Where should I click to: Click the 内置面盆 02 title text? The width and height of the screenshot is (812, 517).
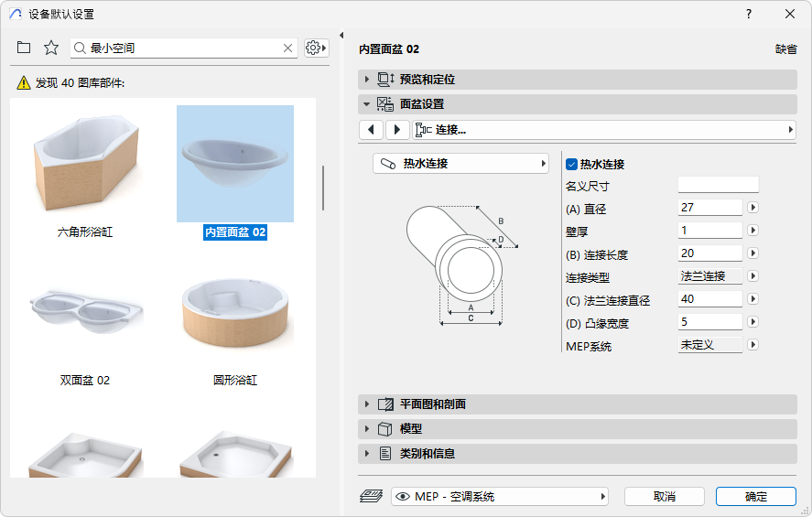[389, 49]
